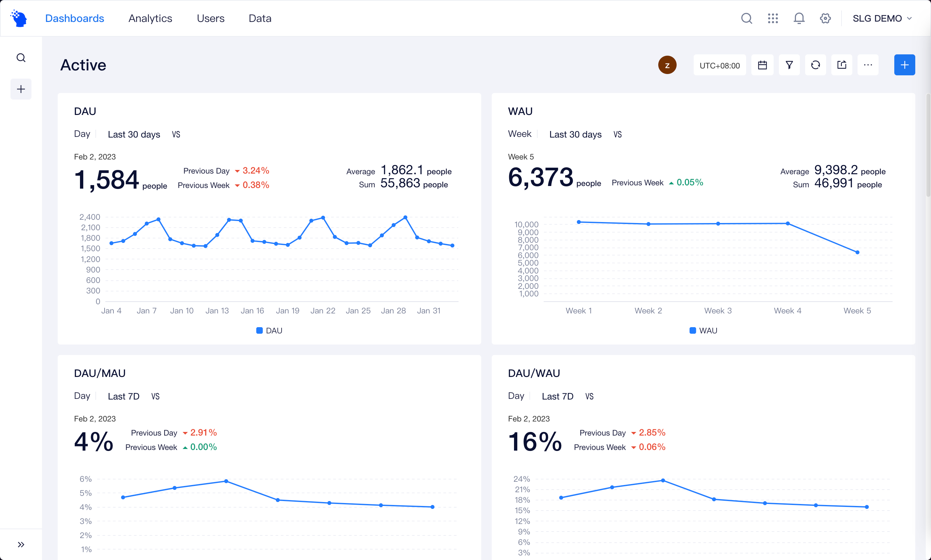Refresh the dashboard with the refresh icon
Viewport: 931px width, 560px height.
pos(815,65)
